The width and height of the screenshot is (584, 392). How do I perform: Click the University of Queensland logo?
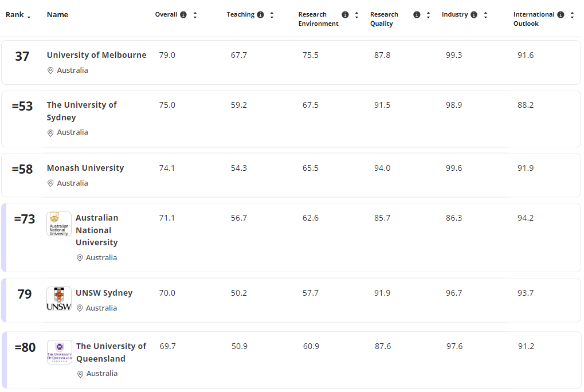click(60, 352)
